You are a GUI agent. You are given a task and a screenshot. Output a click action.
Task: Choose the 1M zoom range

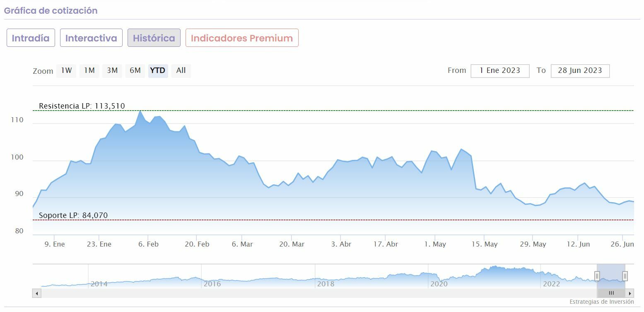point(89,70)
